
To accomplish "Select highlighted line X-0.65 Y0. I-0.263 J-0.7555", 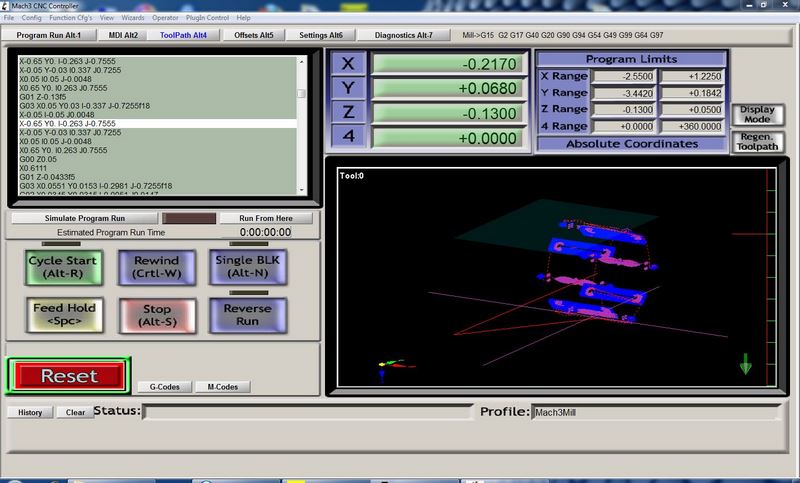I will (157, 123).
